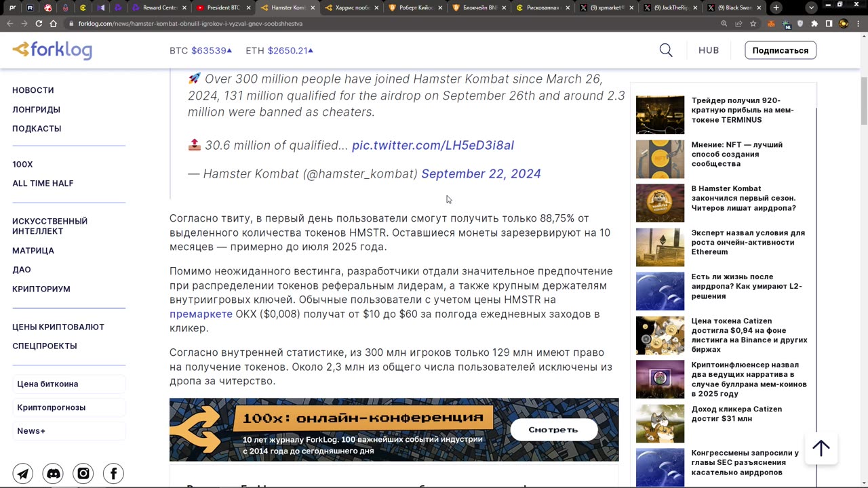This screenshot has width=868, height=488.
Task: Jump to top with up-arrow button
Action: pyautogui.click(x=821, y=448)
